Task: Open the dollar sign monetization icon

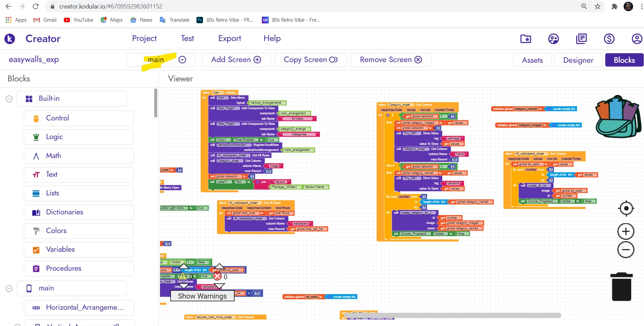Action: (609, 39)
